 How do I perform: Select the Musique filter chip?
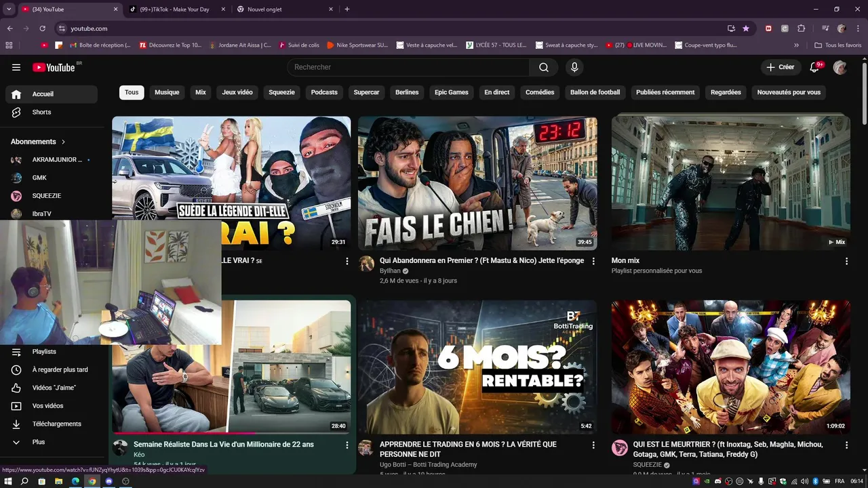point(167,92)
